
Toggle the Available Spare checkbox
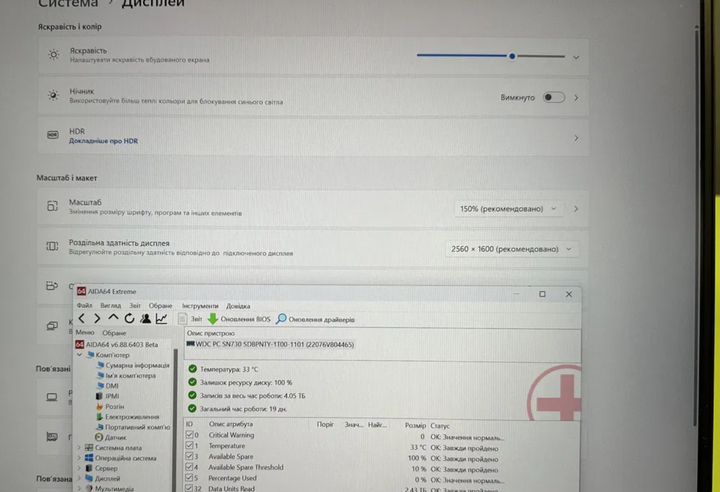tap(189, 456)
